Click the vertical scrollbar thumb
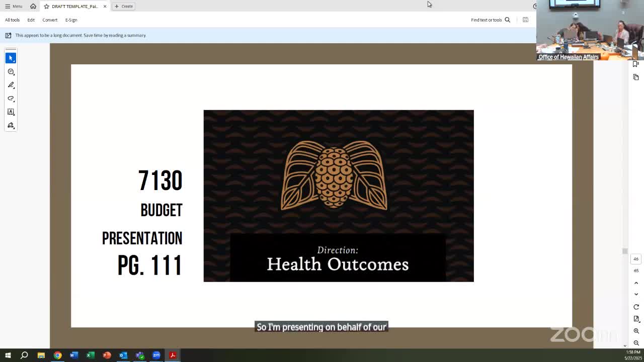 pos(625,251)
